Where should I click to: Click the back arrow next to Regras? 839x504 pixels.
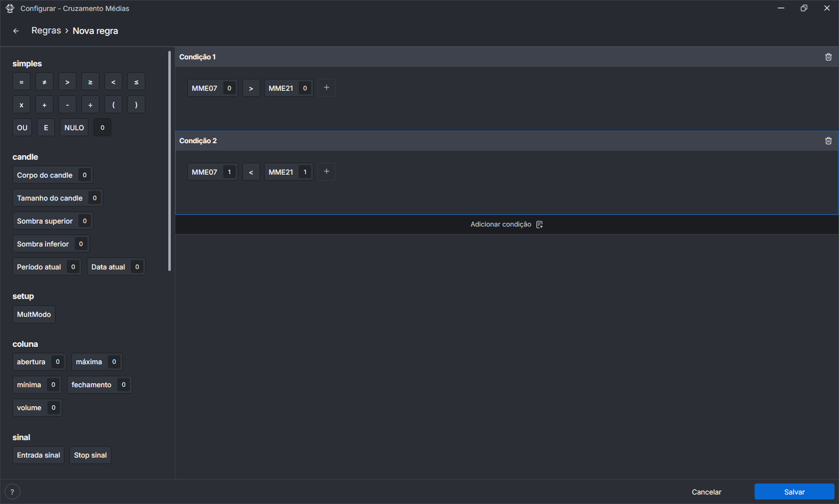[x=16, y=31]
